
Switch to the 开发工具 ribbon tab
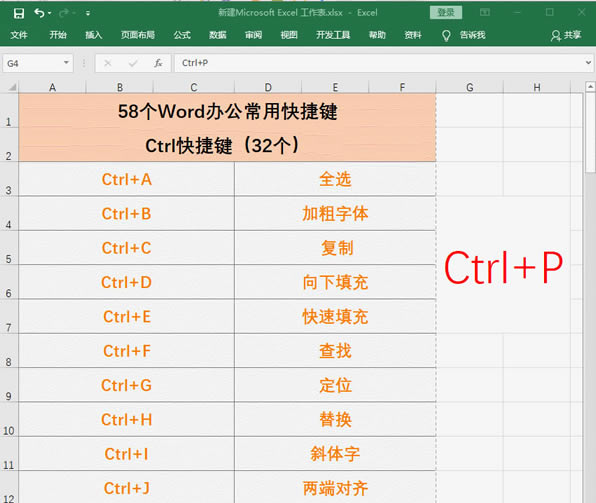[333, 35]
